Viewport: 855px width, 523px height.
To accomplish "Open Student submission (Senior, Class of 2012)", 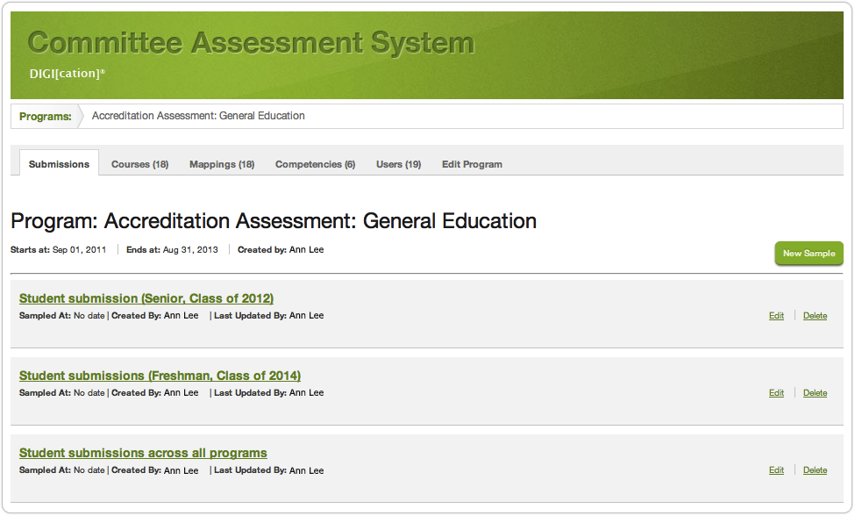I will 146,298.
